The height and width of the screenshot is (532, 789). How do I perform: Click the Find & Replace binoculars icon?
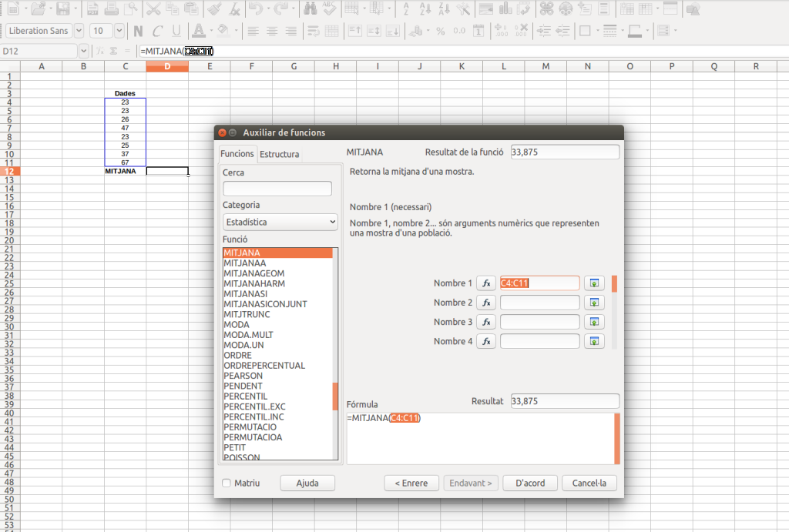click(311, 9)
